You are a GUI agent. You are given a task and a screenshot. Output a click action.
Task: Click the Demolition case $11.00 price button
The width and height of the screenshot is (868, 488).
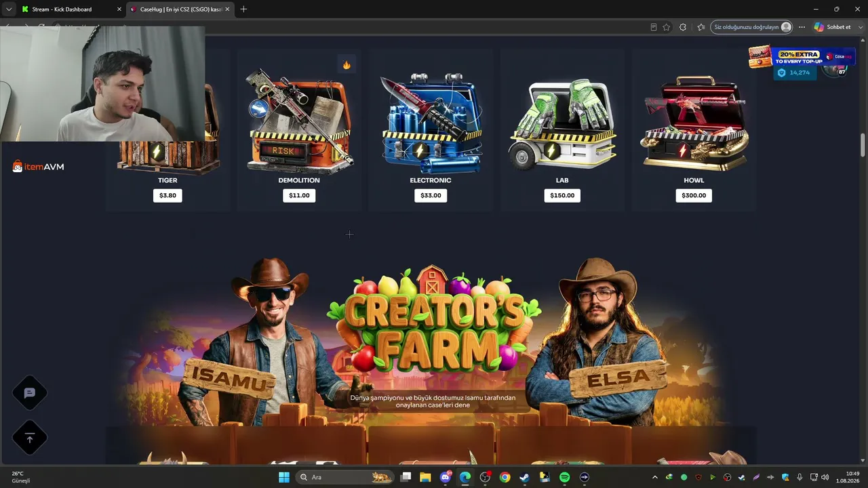pyautogui.click(x=299, y=195)
